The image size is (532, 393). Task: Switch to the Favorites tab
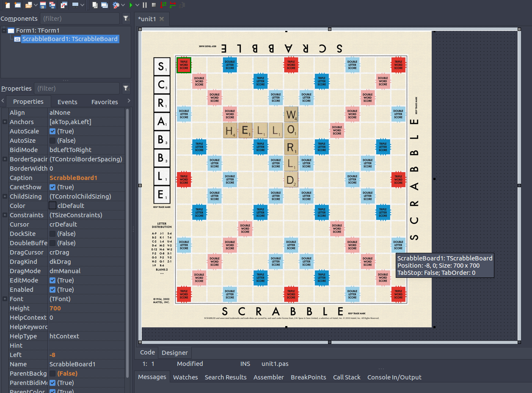pos(105,102)
